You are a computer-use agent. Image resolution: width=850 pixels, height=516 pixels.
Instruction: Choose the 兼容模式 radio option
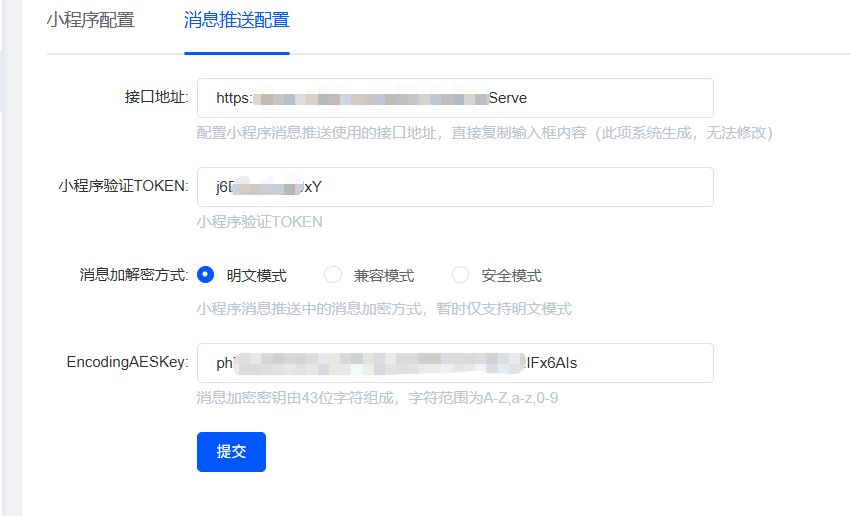[x=333, y=275]
